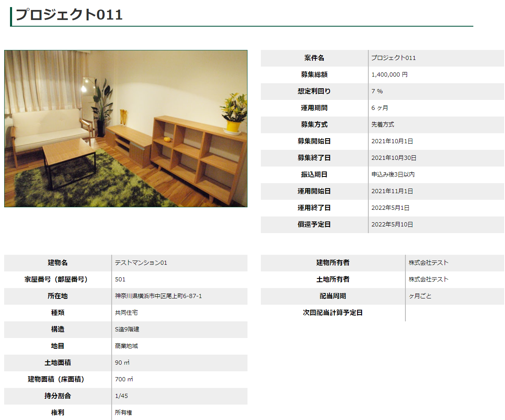
Task: Click the プロジェクト011 page heading
Action: (69, 15)
